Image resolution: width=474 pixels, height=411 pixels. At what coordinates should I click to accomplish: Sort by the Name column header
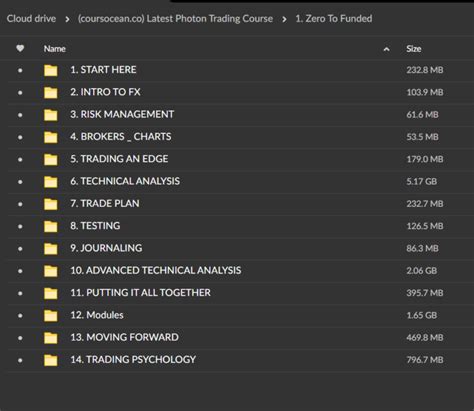click(55, 49)
